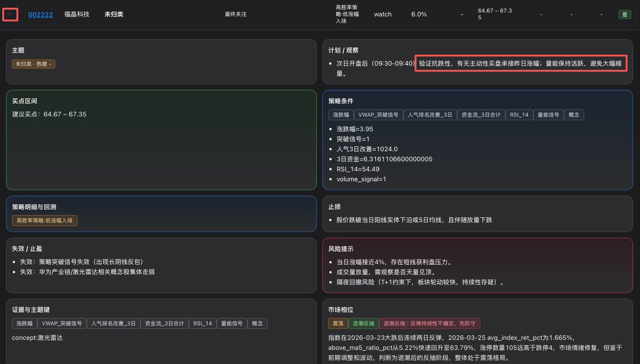Click the 3日资金=6.3161106600000005 list item

pos(385,159)
